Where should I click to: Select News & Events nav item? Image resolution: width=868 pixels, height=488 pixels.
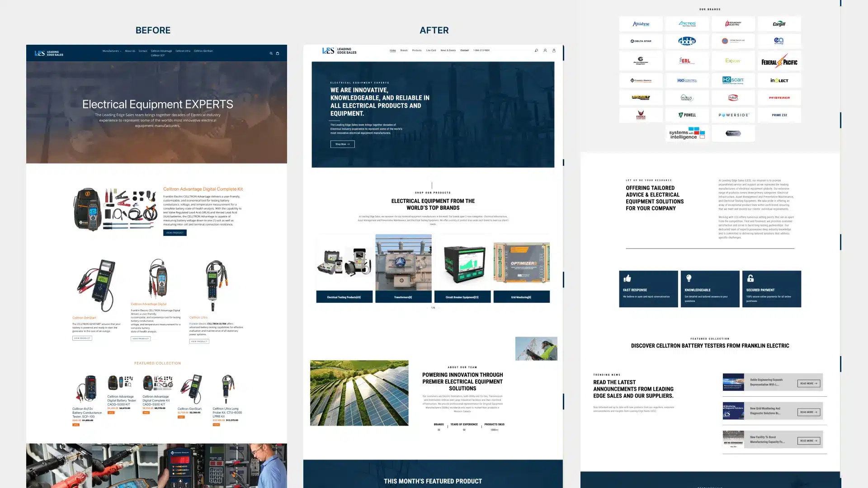(448, 51)
